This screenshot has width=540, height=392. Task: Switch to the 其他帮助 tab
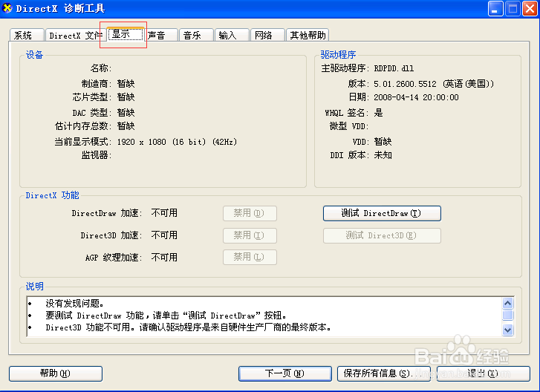pos(308,35)
